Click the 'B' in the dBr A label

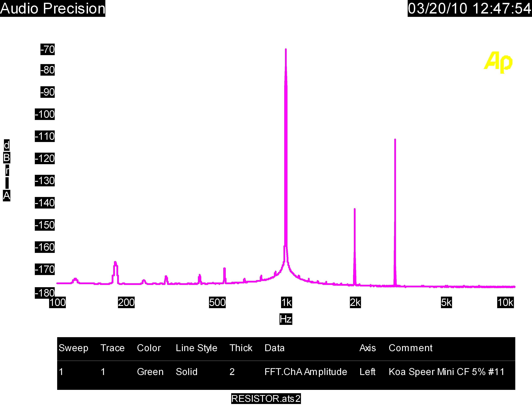click(x=7, y=158)
